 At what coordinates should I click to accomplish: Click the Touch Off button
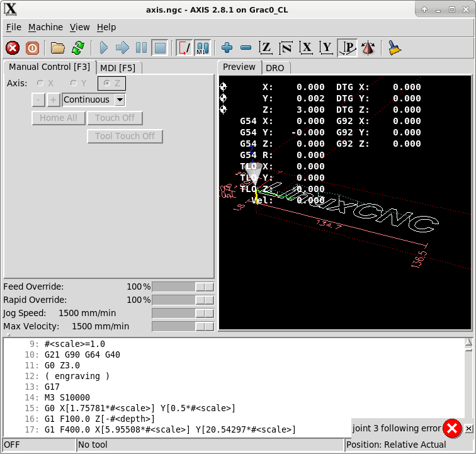tap(115, 118)
